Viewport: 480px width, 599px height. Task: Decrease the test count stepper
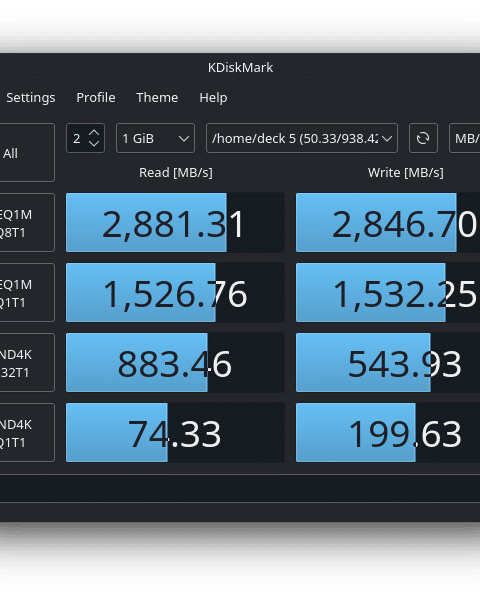94,144
